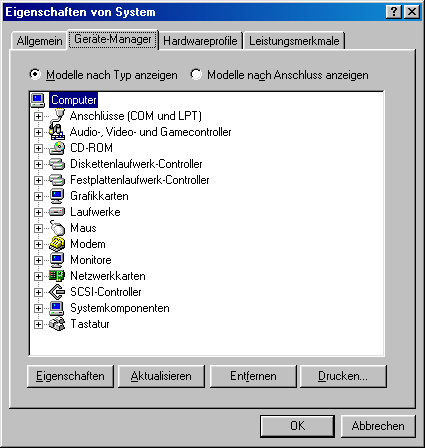Select the CD-ROM disc icon
Image resolution: width=425 pixels, height=448 pixels.
coord(57,148)
